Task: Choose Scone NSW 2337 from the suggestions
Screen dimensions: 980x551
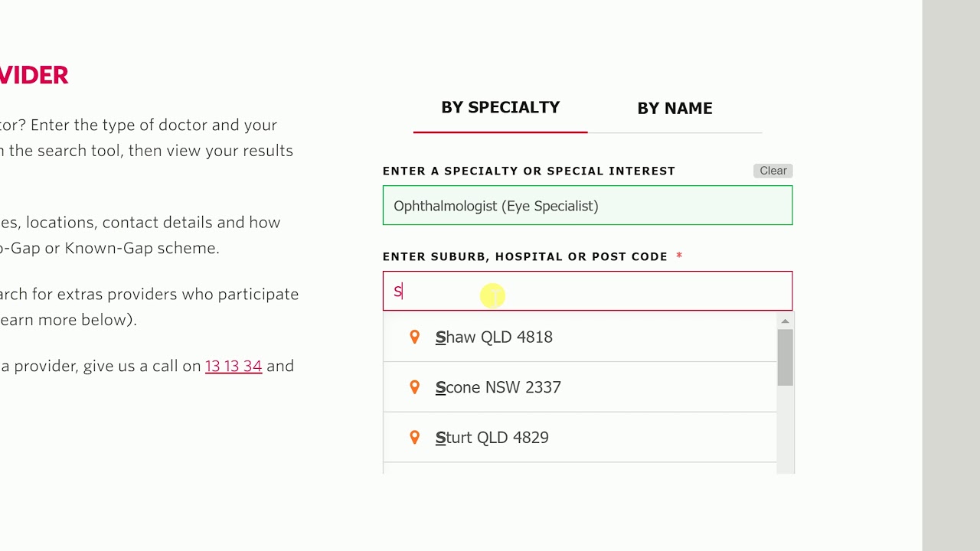Action: [x=498, y=388]
